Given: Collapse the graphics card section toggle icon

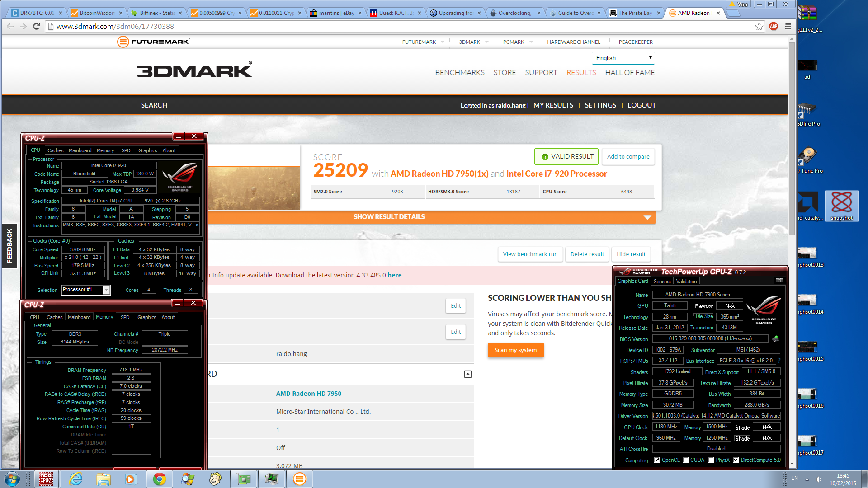Looking at the screenshot, I should click(468, 374).
